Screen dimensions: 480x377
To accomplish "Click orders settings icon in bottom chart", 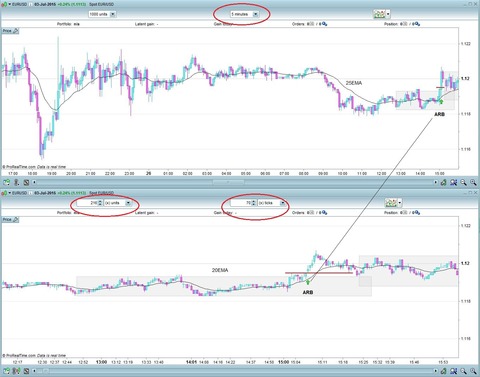I will [324, 213].
